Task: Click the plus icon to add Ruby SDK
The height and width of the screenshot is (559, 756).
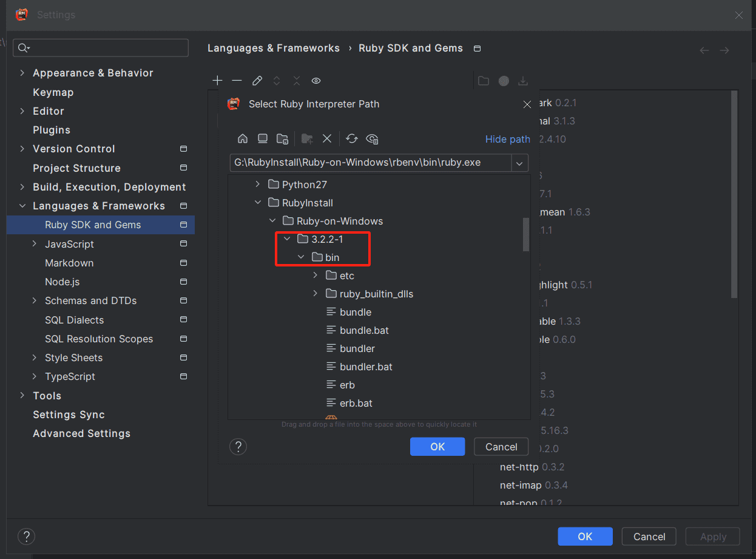Action: point(217,81)
